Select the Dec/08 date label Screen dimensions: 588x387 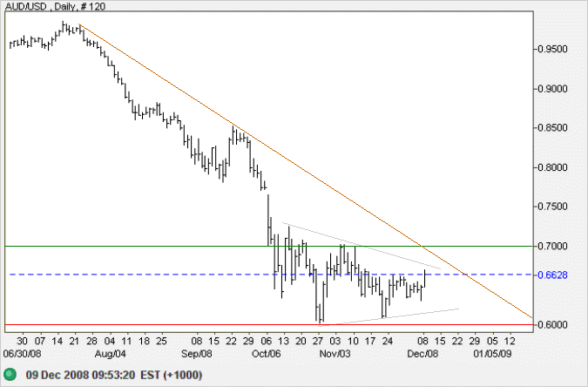(422, 354)
